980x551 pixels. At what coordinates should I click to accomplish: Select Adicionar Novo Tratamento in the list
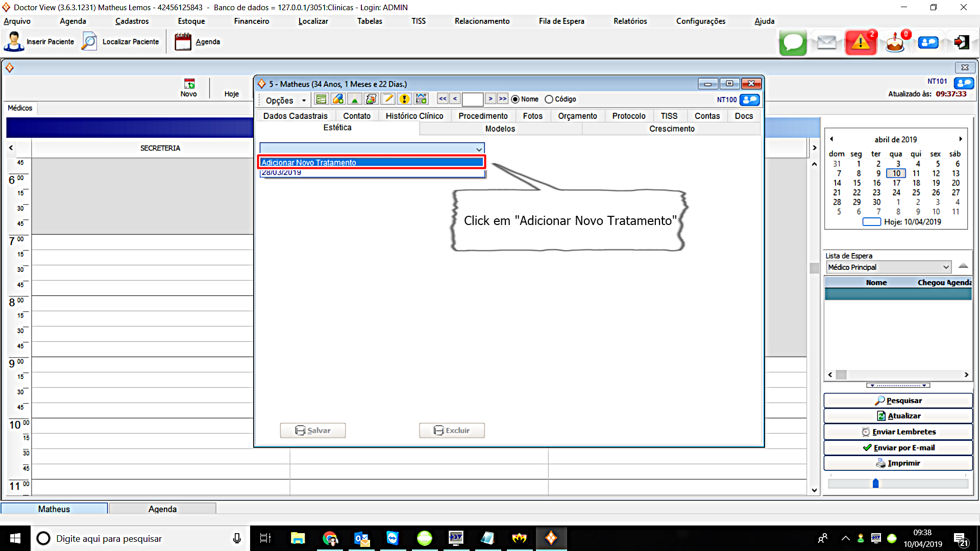click(x=371, y=162)
